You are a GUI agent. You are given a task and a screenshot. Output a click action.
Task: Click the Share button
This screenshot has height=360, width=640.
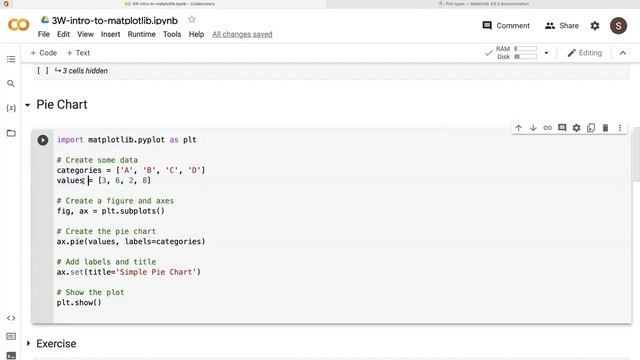point(562,26)
